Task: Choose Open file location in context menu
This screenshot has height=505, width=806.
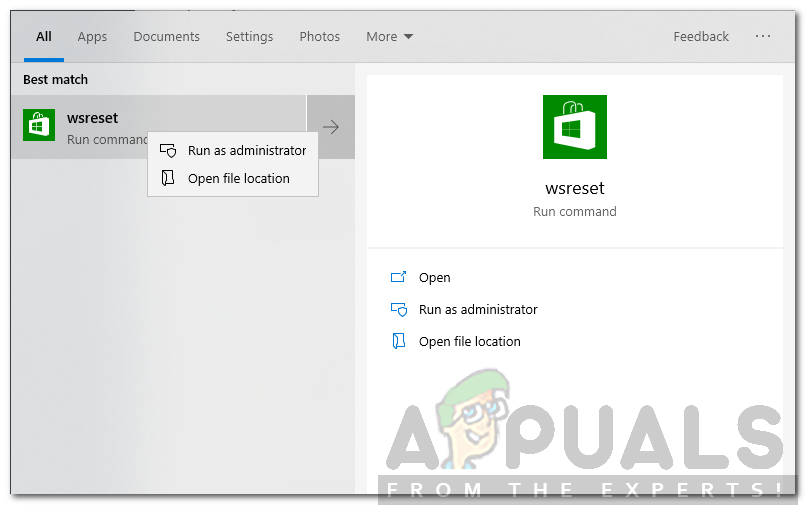Action: (x=233, y=178)
